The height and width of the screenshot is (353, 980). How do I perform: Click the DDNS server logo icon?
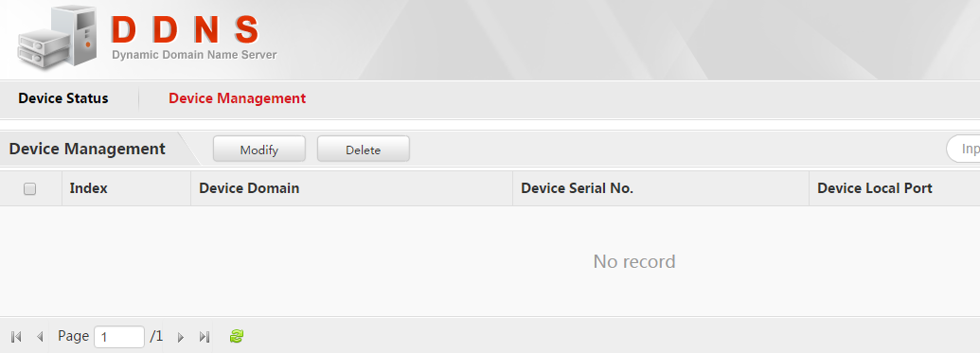pyautogui.click(x=58, y=36)
